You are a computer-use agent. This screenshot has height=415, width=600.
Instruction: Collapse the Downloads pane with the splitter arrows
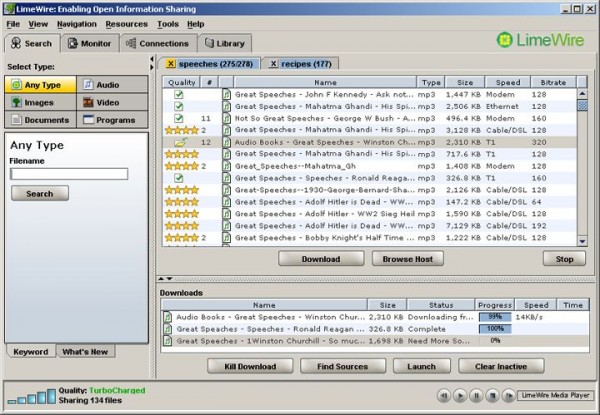pyautogui.click(x=167, y=279)
